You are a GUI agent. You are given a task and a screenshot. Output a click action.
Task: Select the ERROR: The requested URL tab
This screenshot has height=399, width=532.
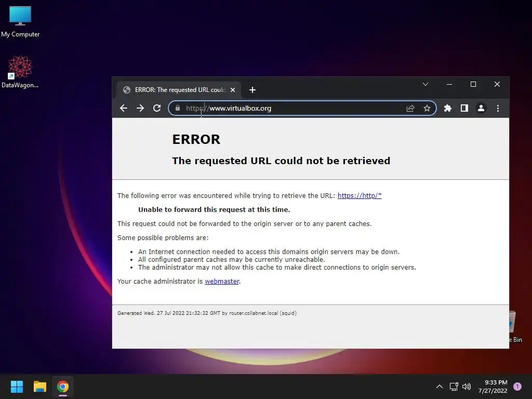coord(179,90)
